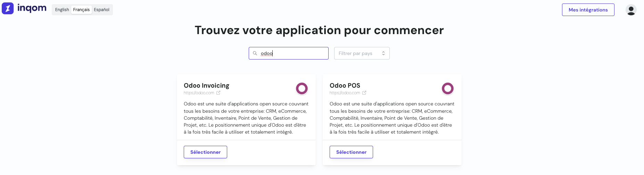Viewport: 644px width, 175px height.
Task: Select the Odoo Invoicing application
Action: coord(205,152)
